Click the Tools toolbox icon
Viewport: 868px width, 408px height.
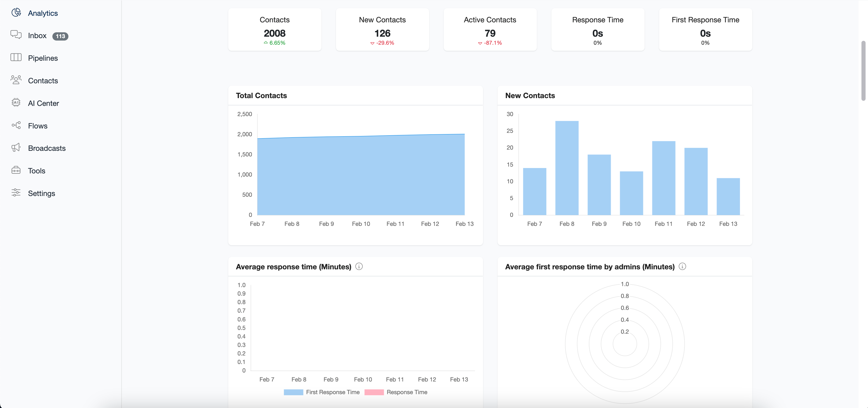[x=16, y=170]
